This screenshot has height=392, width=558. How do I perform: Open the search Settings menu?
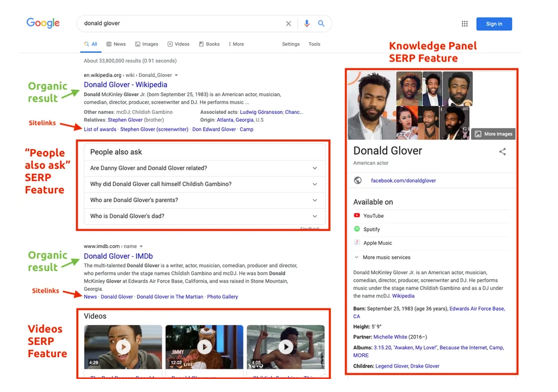(x=291, y=44)
